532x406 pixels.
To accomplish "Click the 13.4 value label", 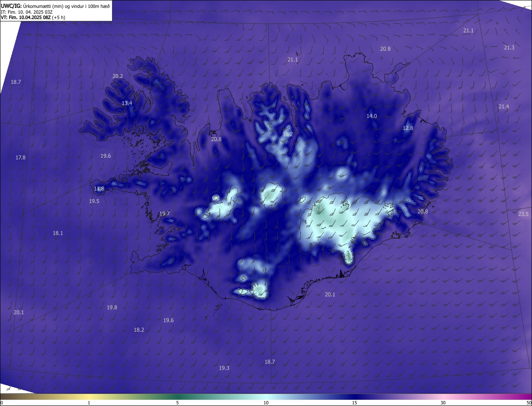I will (x=127, y=103).
